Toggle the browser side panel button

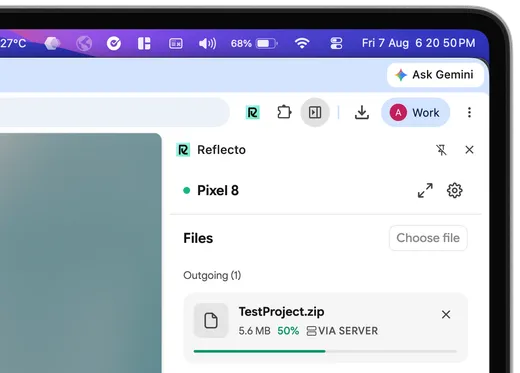pos(315,112)
